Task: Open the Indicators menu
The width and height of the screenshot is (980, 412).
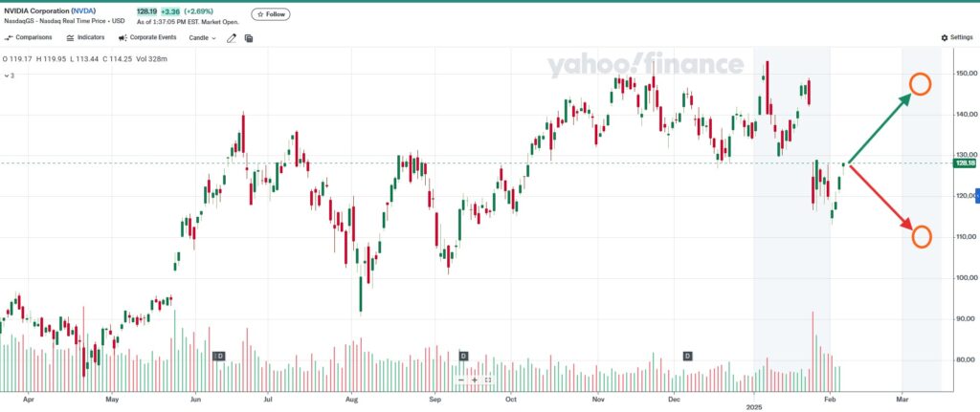Action: pyautogui.click(x=85, y=38)
